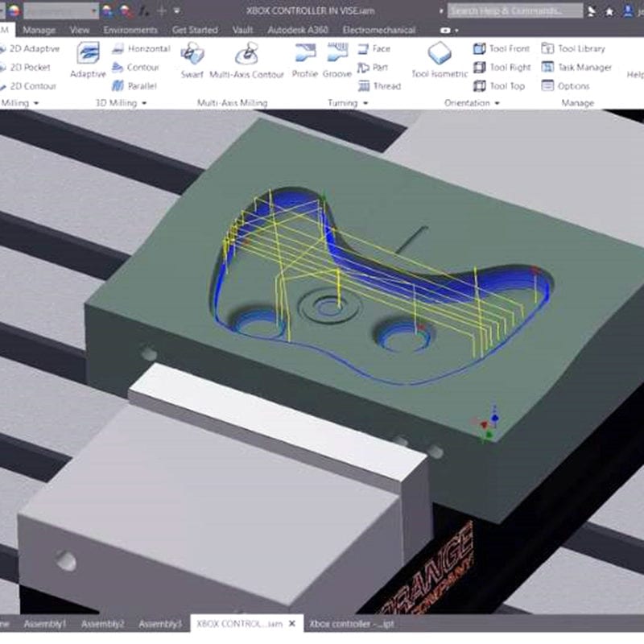Expand the Orientation panel dropdown
The height and width of the screenshot is (644, 644).
click(x=497, y=103)
